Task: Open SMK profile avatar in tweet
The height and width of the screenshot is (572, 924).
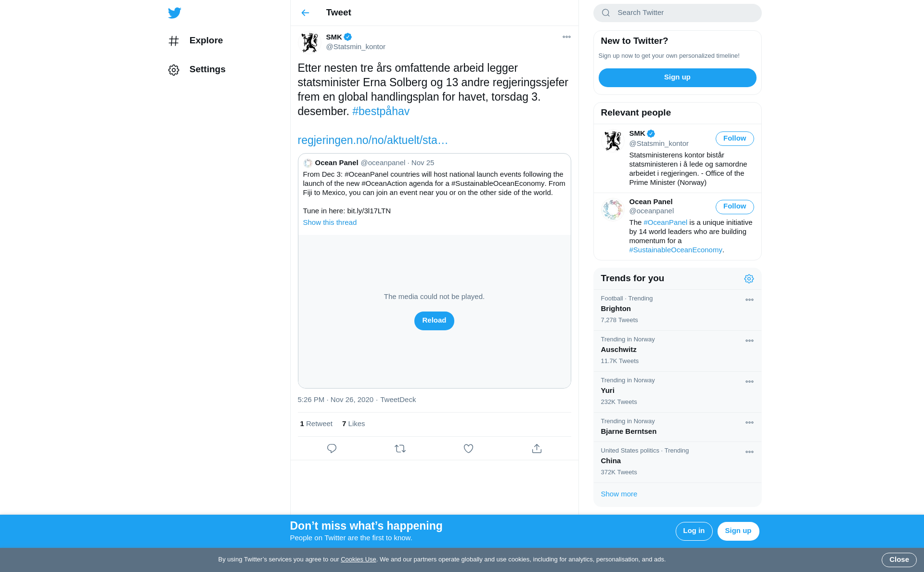Action: [309, 42]
